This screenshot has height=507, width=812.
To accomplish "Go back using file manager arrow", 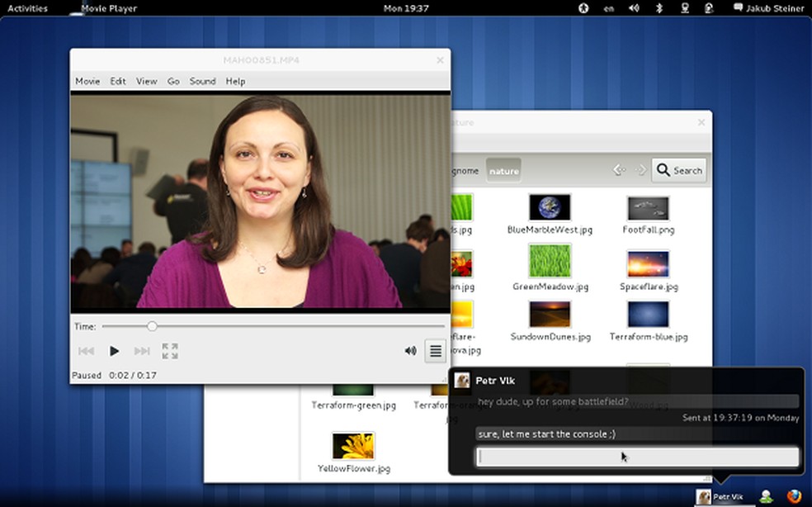I will pyautogui.click(x=619, y=170).
